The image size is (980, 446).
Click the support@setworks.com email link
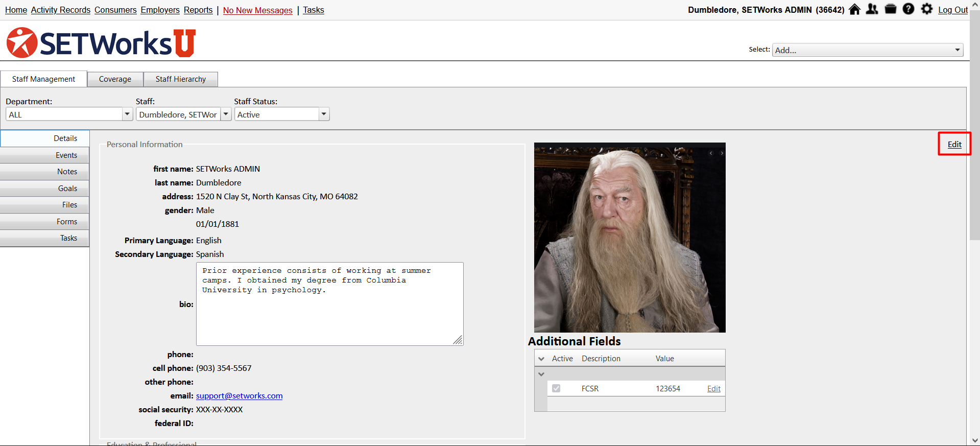(239, 396)
